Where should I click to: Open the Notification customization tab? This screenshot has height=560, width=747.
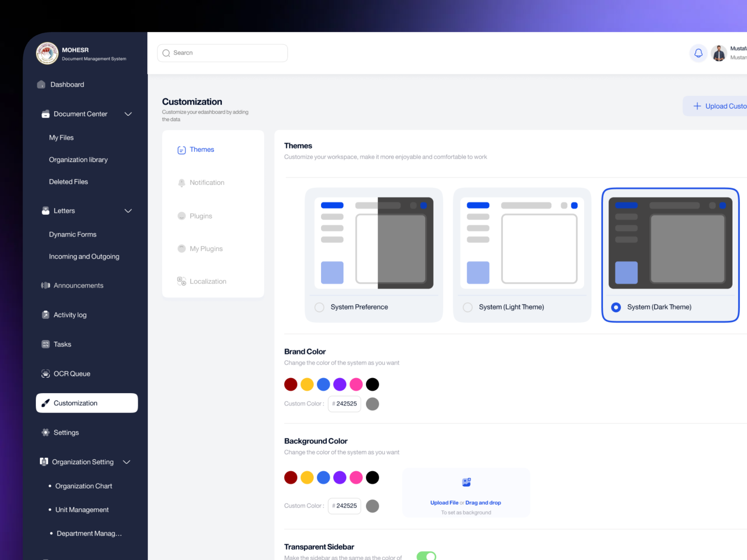coord(207,182)
